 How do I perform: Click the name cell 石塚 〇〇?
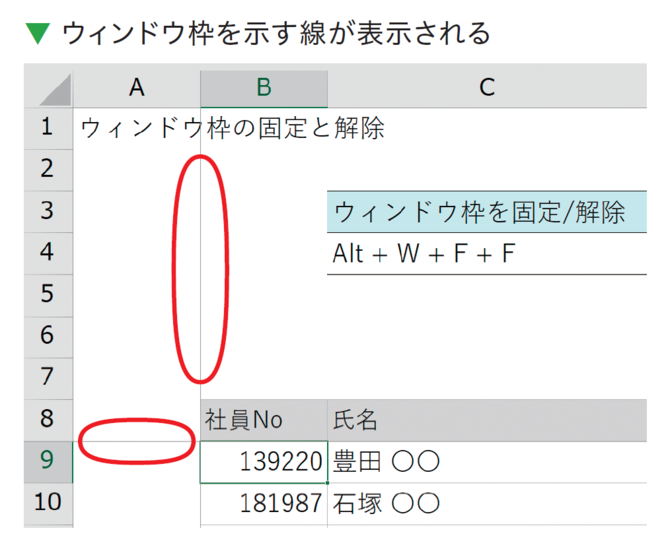click(487, 504)
